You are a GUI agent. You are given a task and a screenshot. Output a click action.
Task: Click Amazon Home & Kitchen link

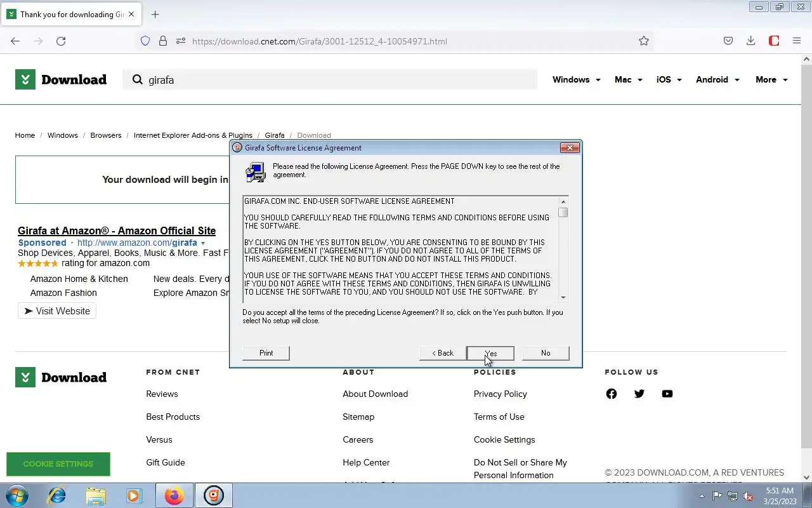[x=79, y=279]
